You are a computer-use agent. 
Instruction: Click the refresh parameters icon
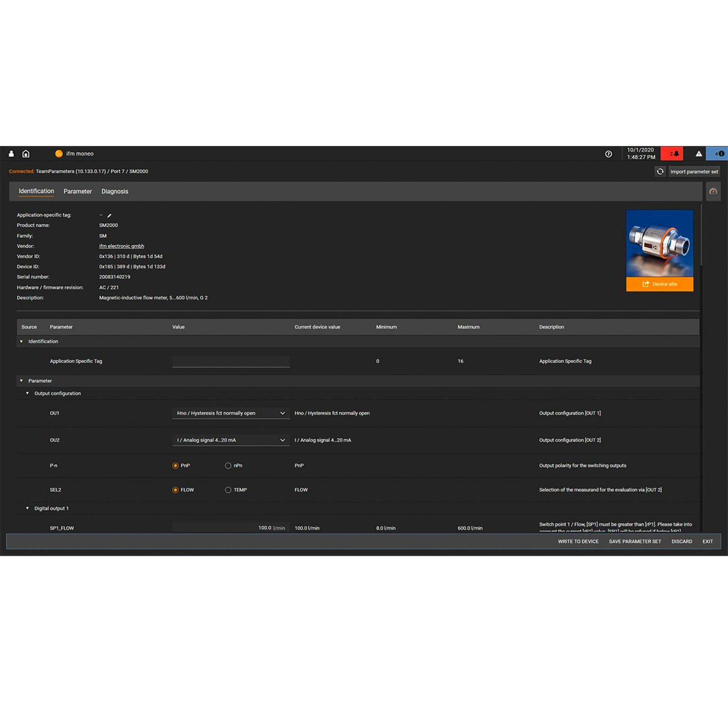(x=660, y=172)
